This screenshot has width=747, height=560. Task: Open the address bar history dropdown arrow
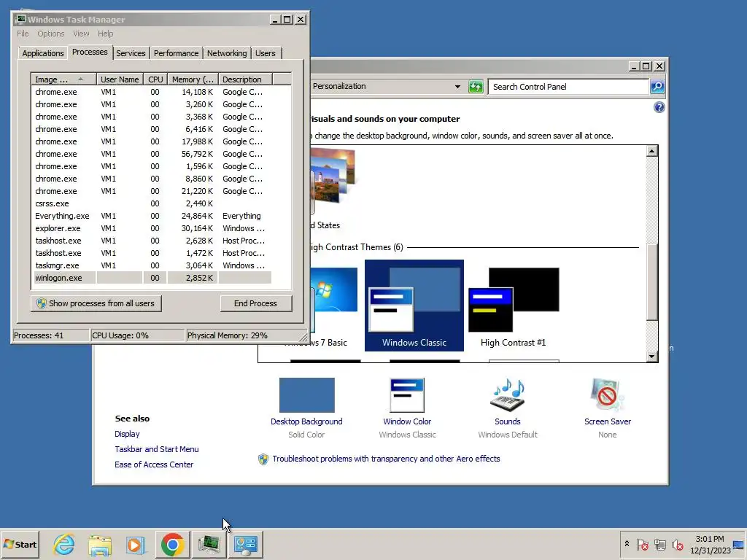click(x=457, y=87)
